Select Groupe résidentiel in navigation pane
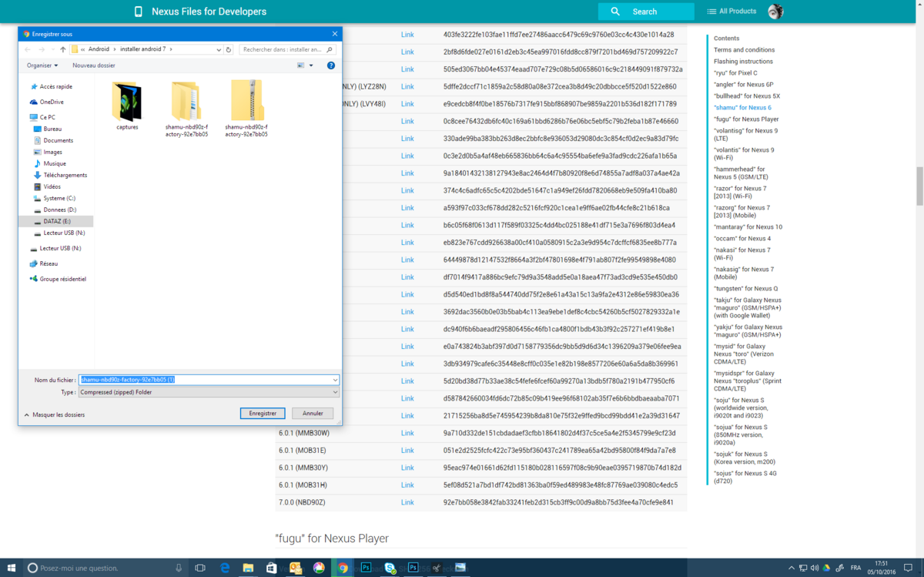 click(x=63, y=279)
